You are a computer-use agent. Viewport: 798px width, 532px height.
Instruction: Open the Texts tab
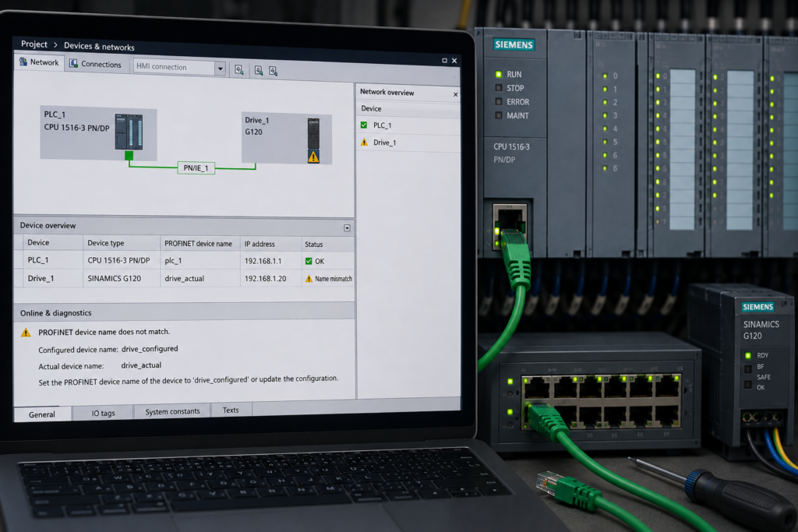(231, 410)
